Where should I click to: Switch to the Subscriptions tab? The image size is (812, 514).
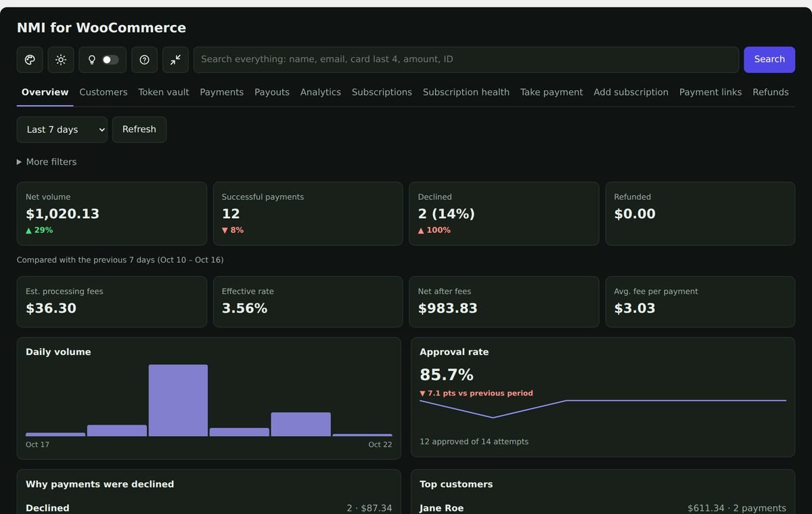pyautogui.click(x=382, y=92)
